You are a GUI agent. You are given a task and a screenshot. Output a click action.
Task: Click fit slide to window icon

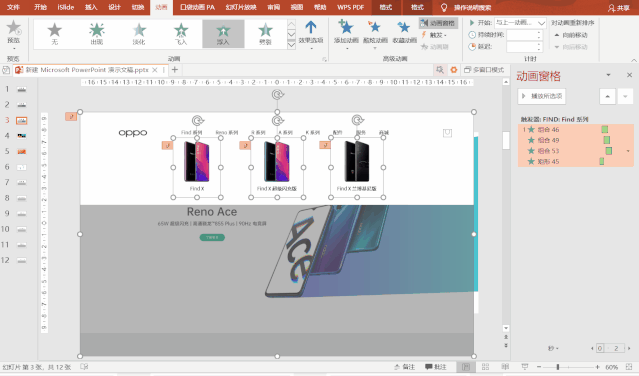click(x=629, y=367)
